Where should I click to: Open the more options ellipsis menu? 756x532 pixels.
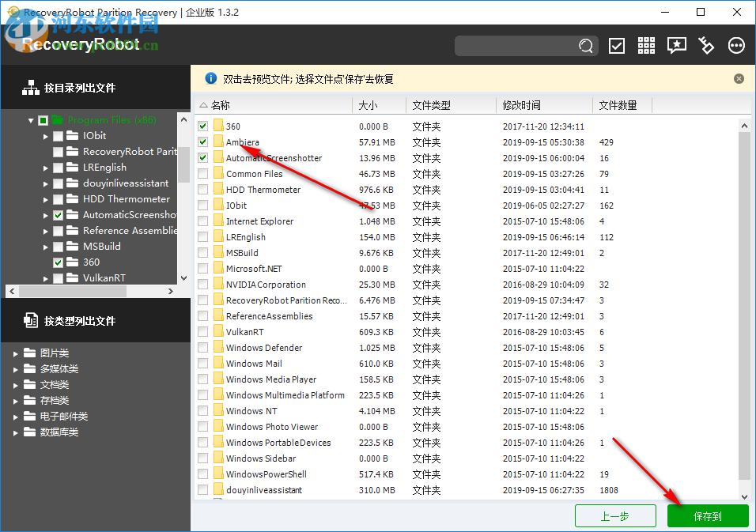(736, 46)
